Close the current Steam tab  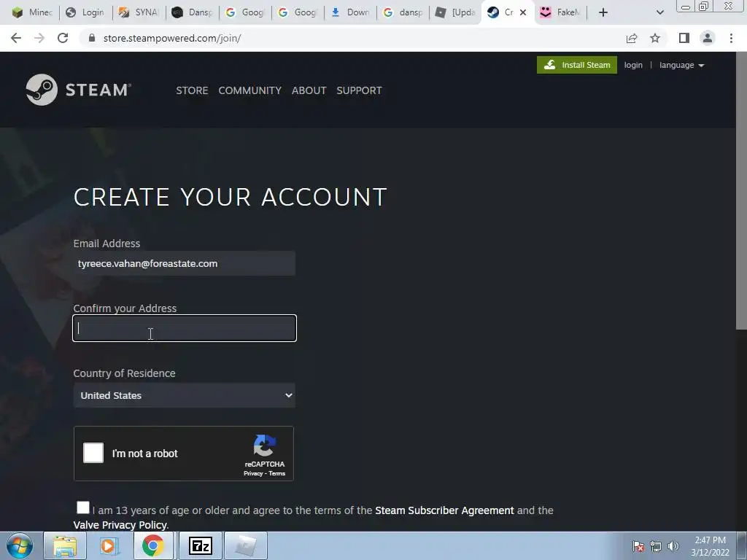click(522, 12)
